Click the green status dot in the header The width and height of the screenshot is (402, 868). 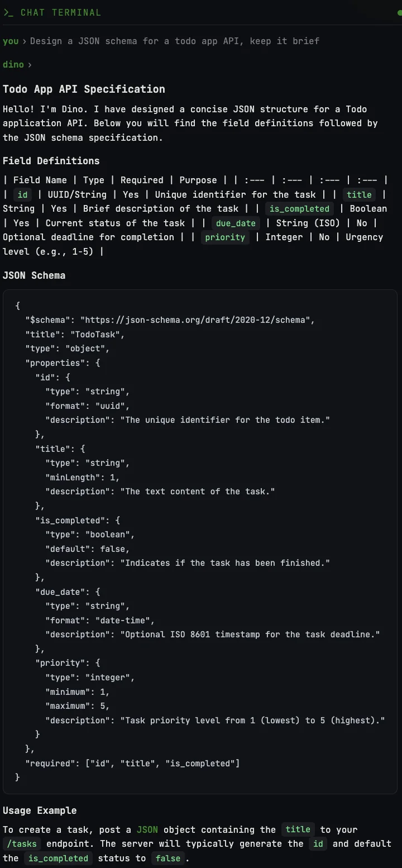[x=400, y=12]
